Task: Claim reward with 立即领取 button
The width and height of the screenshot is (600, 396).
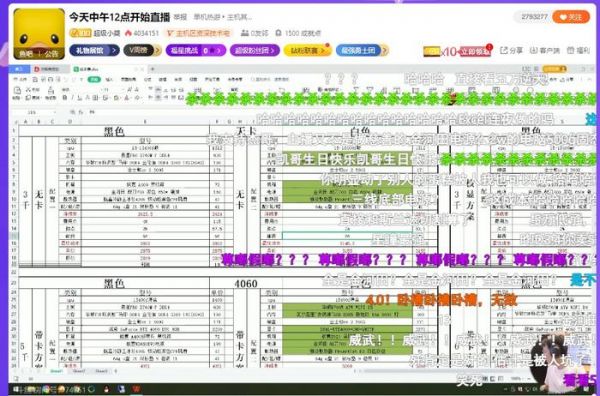Action: [x=475, y=51]
